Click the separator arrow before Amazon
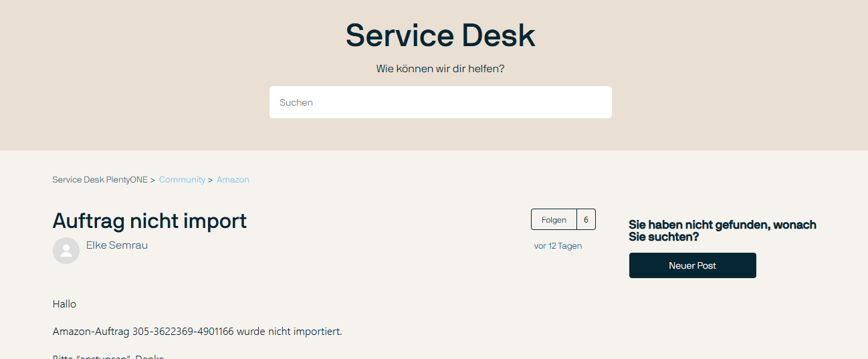The width and height of the screenshot is (868, 359). pyautogui.click(x=210, y=180)
